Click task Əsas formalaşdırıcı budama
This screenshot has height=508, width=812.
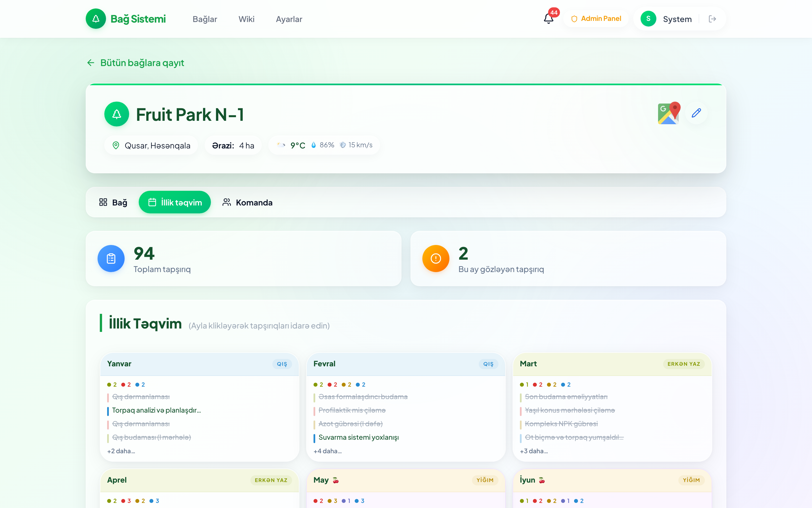tap(363, 397)
